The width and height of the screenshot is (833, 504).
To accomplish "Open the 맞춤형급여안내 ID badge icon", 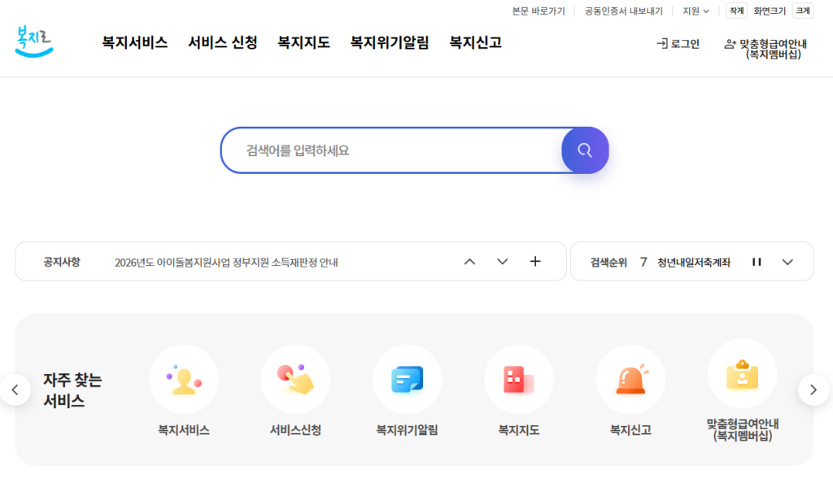I will coord(742,374).
